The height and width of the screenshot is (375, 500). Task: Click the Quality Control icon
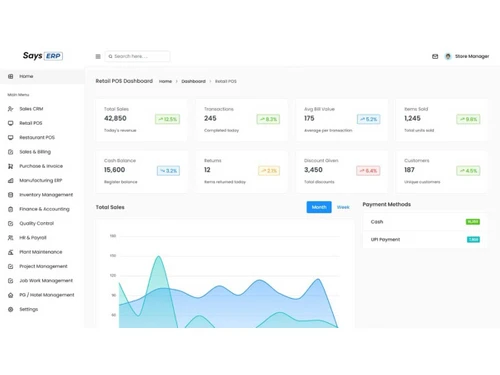11,223
